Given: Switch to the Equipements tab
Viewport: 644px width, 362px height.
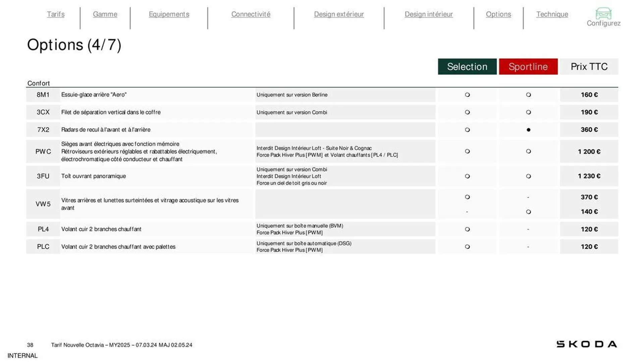Looking at the screenshot, I should pos(169,14).
